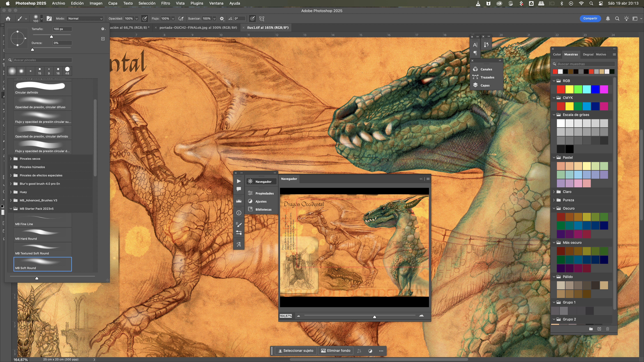Image resolution: width=644 pixels, height=362 pixels.
Task: Open the Comments speech bubble panel
Action: click(239, 189)
